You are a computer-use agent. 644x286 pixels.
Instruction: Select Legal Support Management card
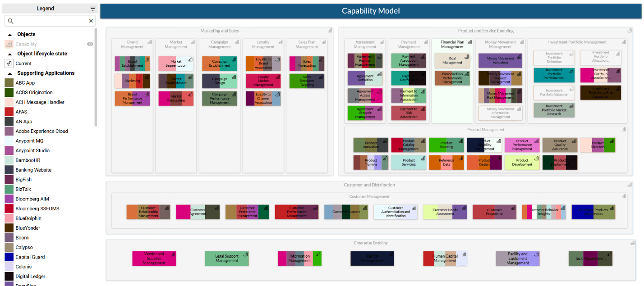coord(227,259)
